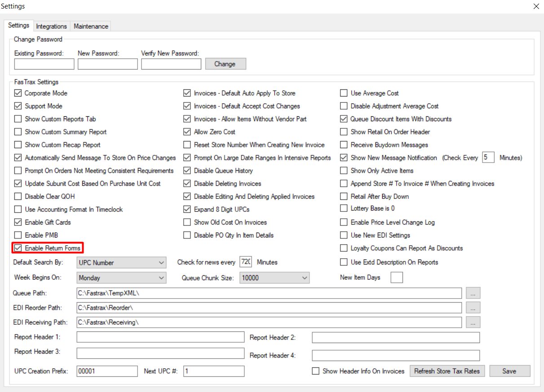Browse for EDI Receiving Path folder
The height and width of the screenshot is (392, 544).
coord(473,322)
